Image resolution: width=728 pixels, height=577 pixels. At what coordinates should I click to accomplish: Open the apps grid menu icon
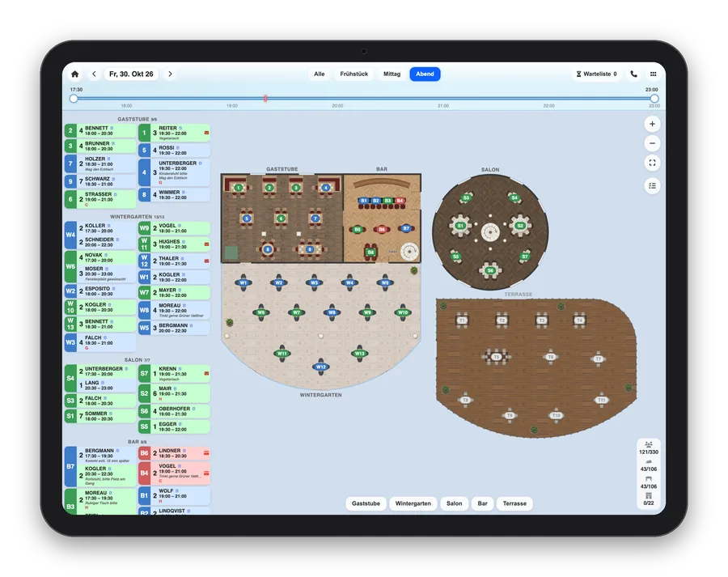coord(654,74)
